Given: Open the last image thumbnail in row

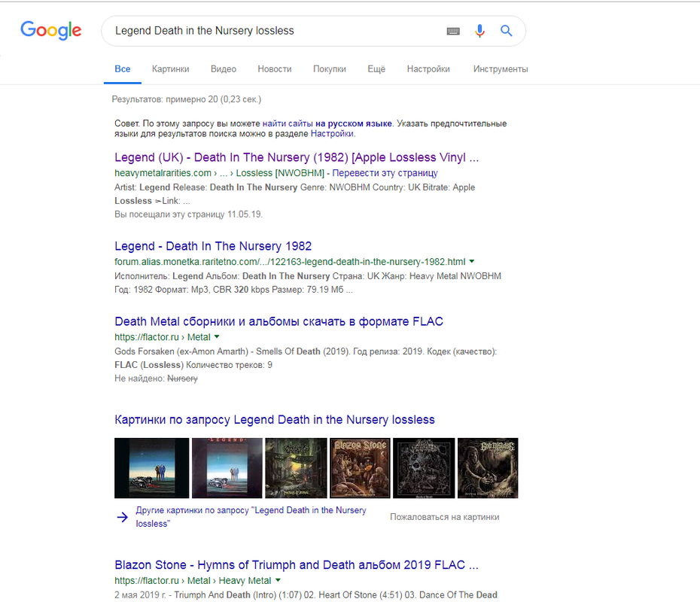Looking at the screenshot, I should click(488, 468).
